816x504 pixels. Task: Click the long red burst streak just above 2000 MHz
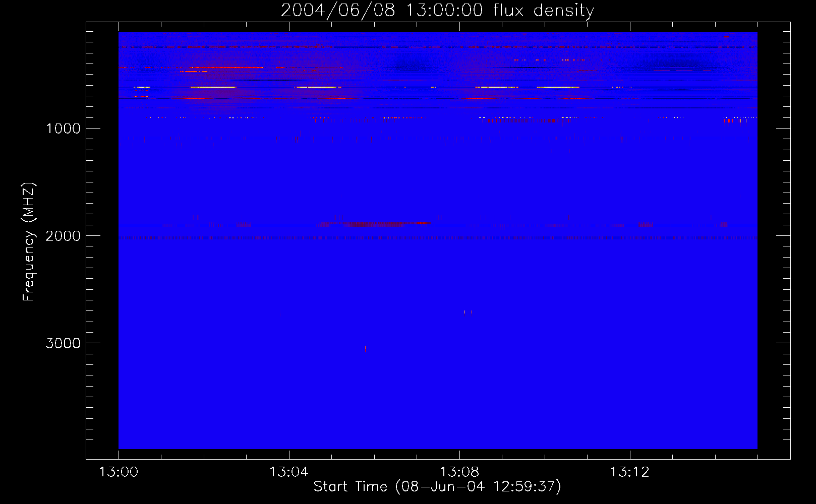[376, 223]
